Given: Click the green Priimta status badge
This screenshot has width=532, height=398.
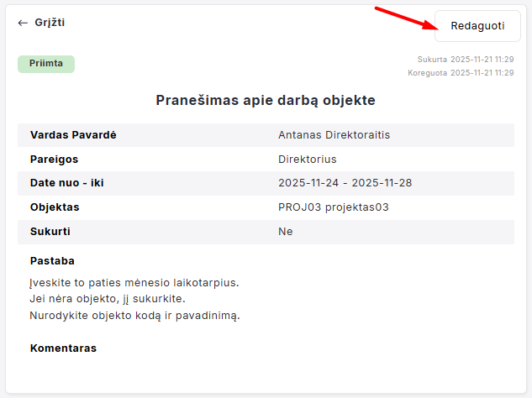Looking at the screenshot, I should pos(46,64).
